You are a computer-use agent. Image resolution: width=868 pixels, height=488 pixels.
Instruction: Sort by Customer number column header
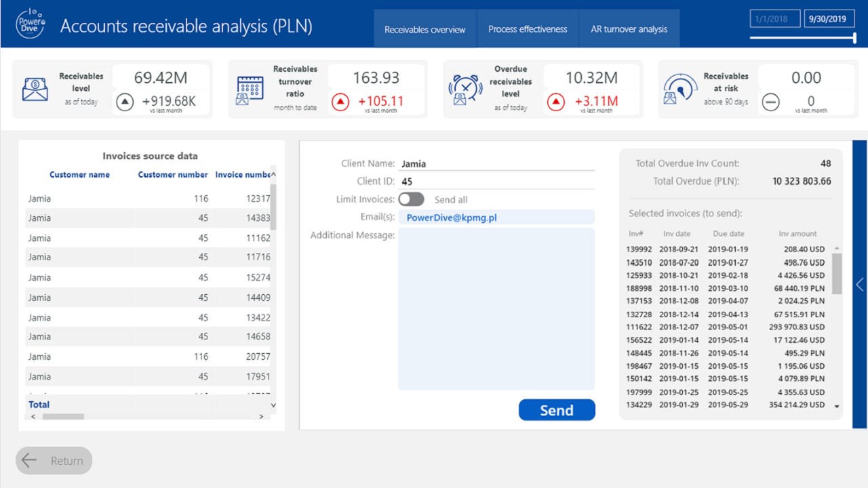coord(173,175)
